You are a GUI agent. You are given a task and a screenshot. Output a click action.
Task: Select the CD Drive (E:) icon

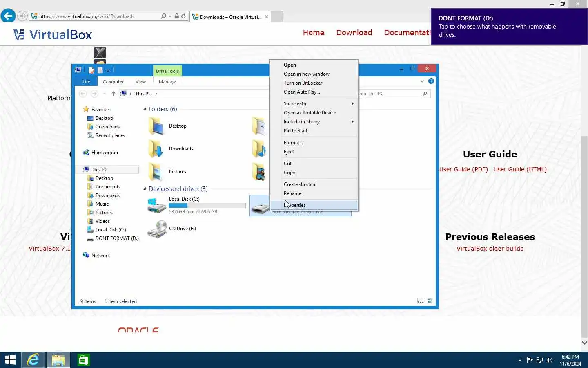click(x=157, y=229)
